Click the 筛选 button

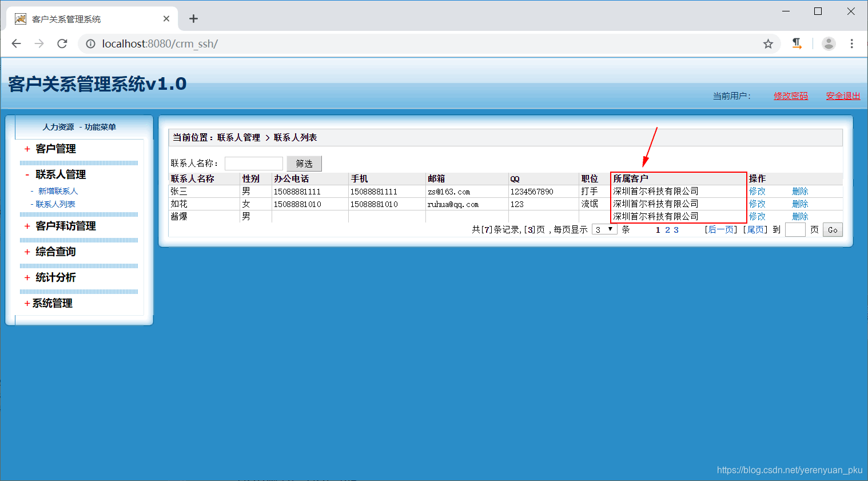[x=304, y=164]
